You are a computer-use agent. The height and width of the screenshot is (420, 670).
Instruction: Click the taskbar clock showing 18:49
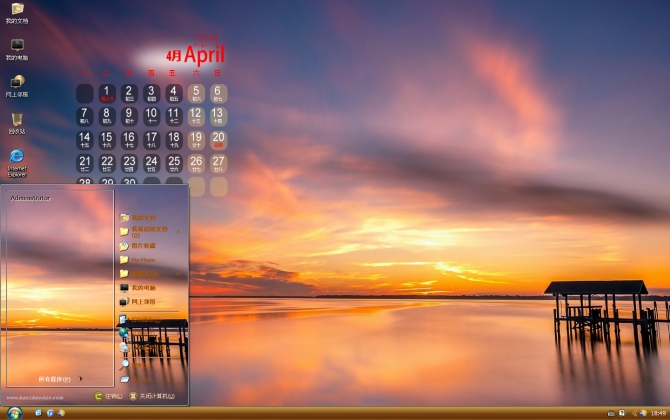[x=657, y=412]
